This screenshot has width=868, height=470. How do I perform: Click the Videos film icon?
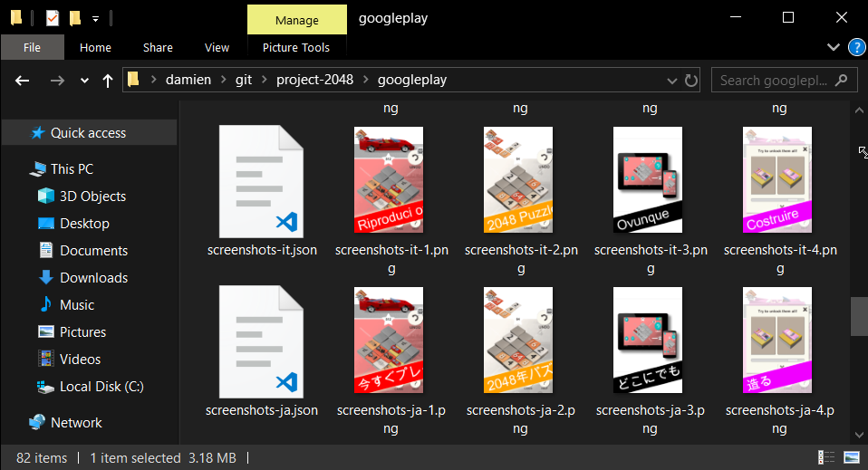(x=46, y=359)
